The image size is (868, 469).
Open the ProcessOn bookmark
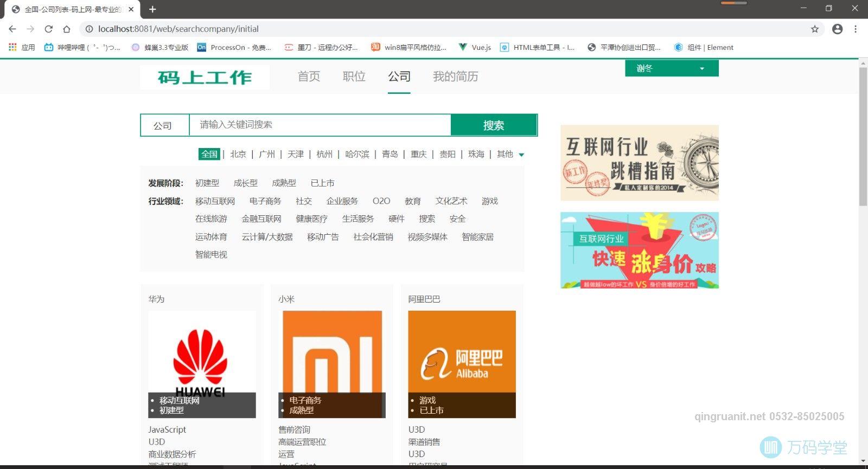234,47
